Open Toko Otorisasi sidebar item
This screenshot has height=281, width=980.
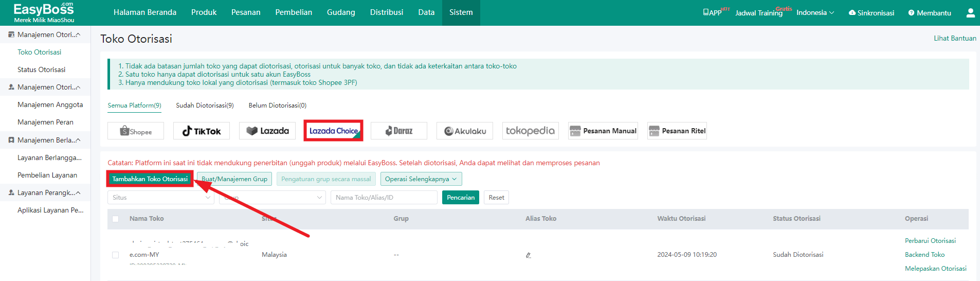40,52
